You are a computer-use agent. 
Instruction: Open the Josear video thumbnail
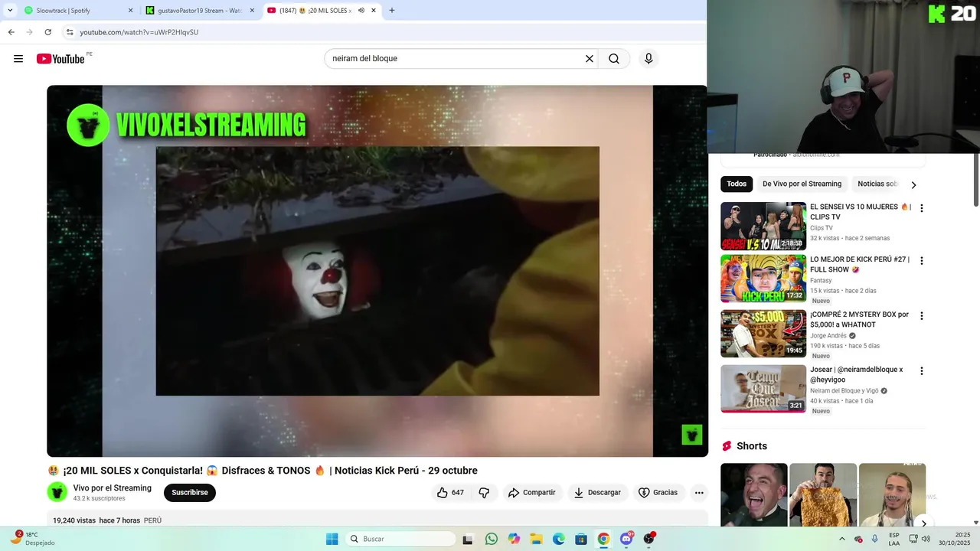tap(763, 389)
